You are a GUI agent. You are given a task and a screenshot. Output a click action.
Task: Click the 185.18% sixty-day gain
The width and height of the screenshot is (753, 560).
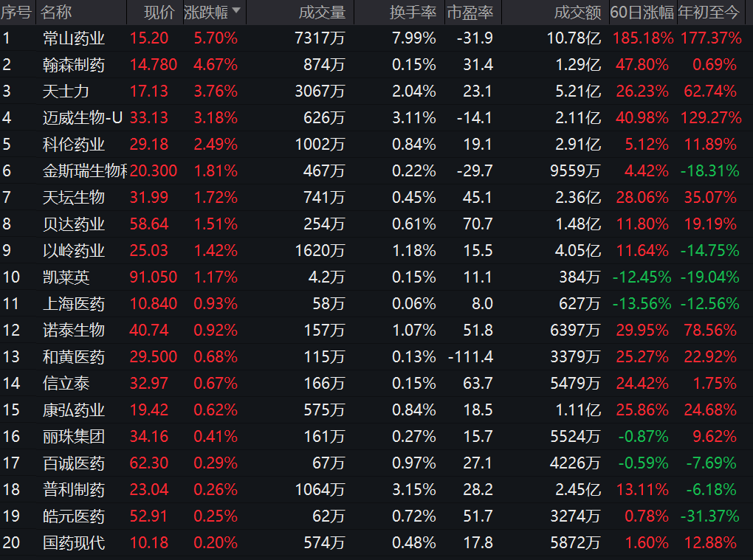643,38
